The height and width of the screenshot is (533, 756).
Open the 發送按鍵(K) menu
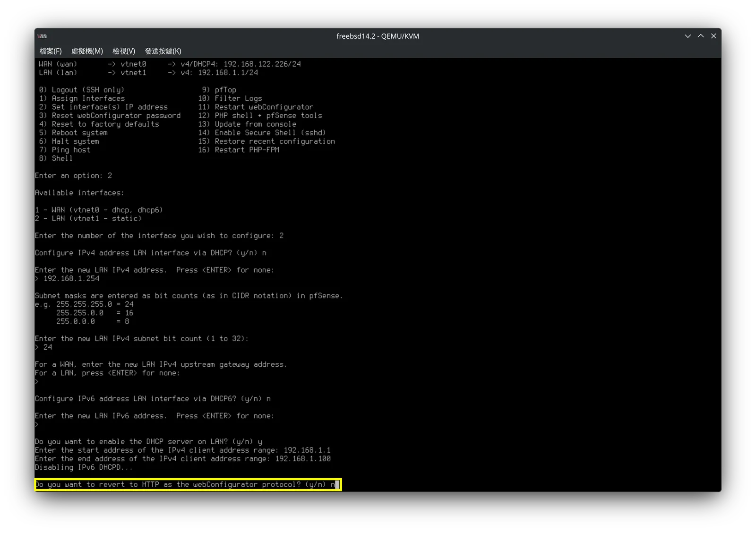click(x=163, y=51)
